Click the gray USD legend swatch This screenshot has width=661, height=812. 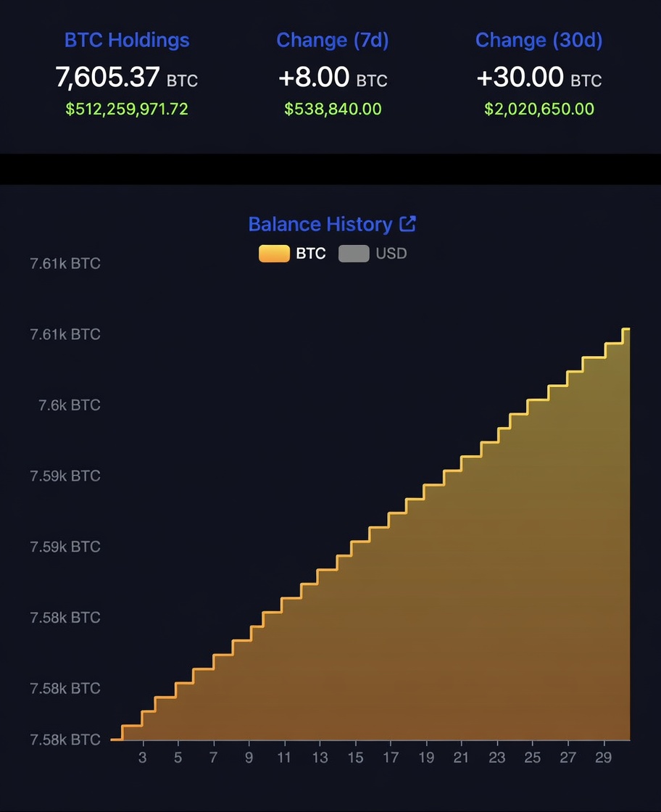(x=354, y=254)
